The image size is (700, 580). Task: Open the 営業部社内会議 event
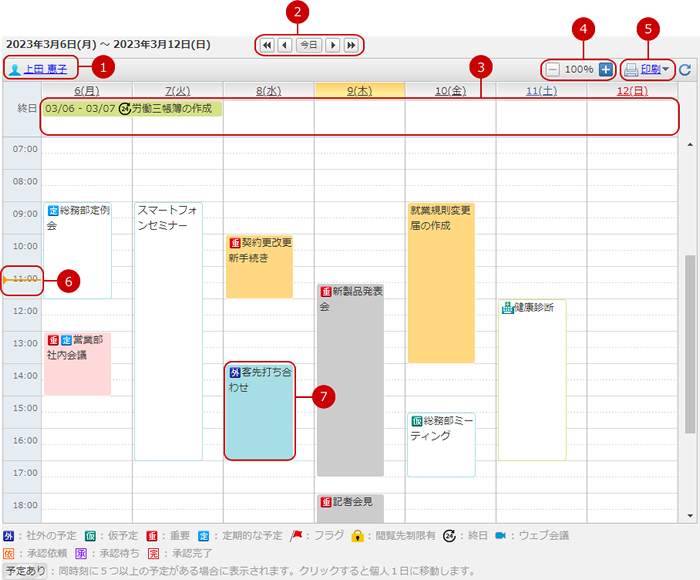coord(78,364)
